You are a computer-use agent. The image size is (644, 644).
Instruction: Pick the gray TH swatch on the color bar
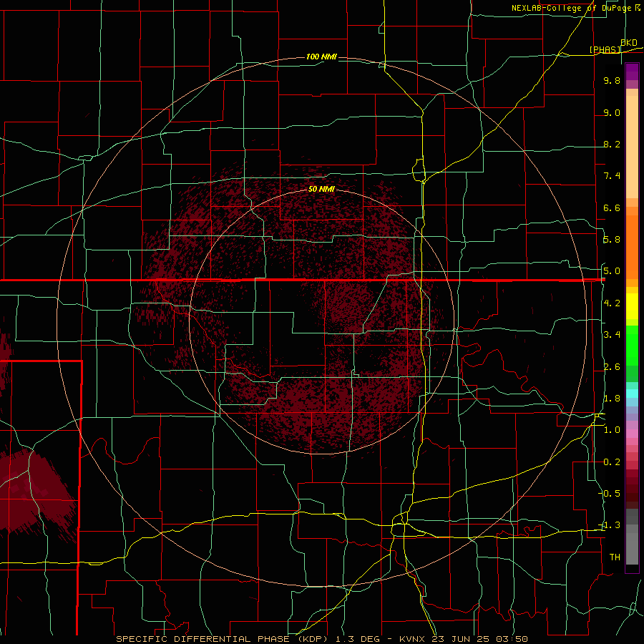[x=632, y=548]
